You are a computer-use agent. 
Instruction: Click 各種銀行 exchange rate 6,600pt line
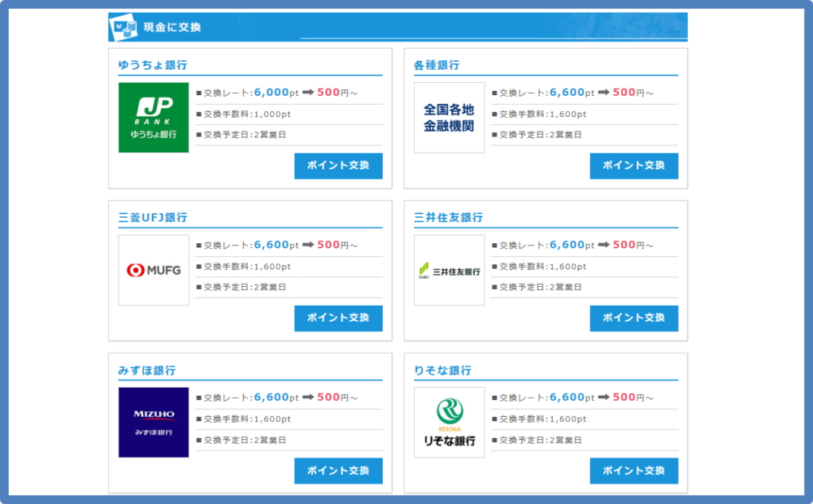point(573,93)
